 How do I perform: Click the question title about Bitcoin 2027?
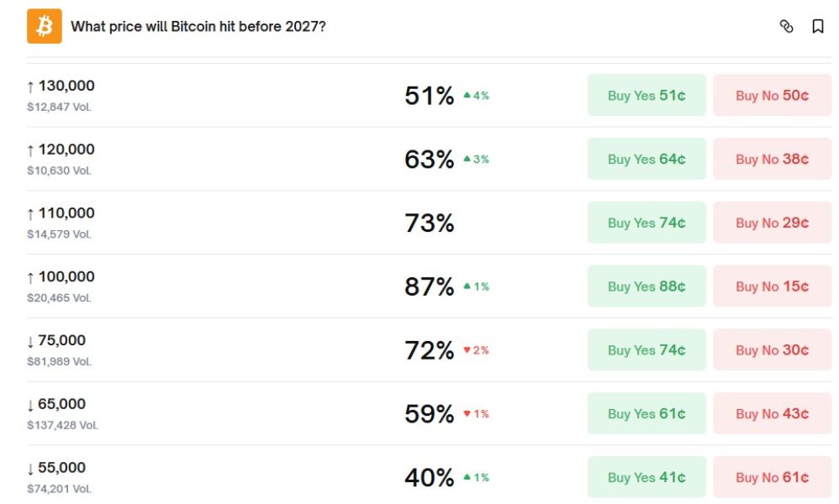click(198, 27)
